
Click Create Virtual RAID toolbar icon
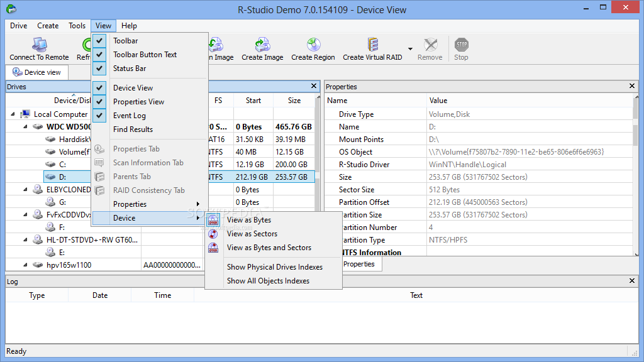(372, 45)
